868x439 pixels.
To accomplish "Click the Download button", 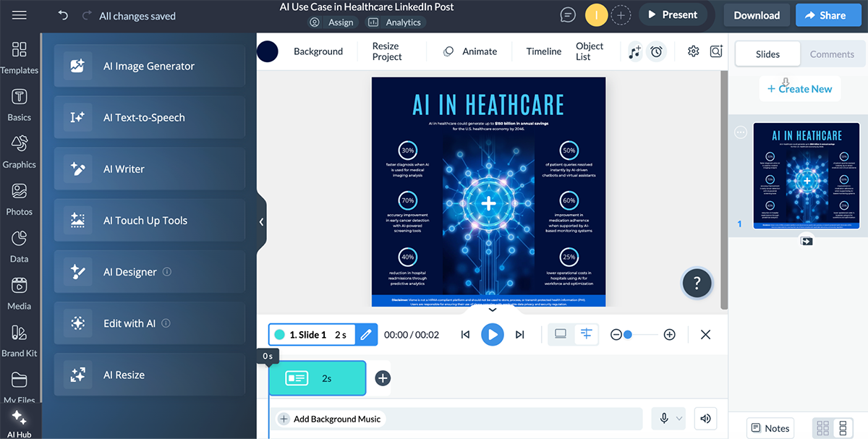I will (x=756, y=14).
